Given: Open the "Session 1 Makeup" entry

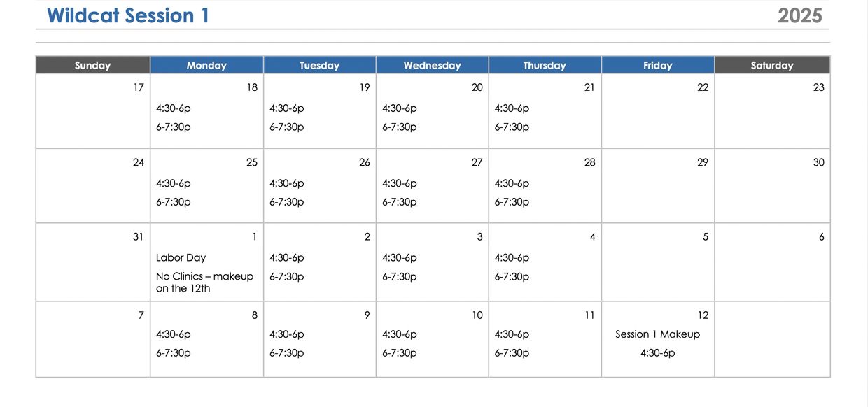Looking at the screenshot, I should [657, 334].
